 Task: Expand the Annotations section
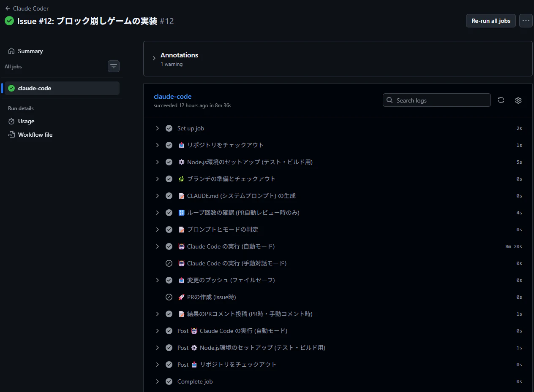click(154, 59)
